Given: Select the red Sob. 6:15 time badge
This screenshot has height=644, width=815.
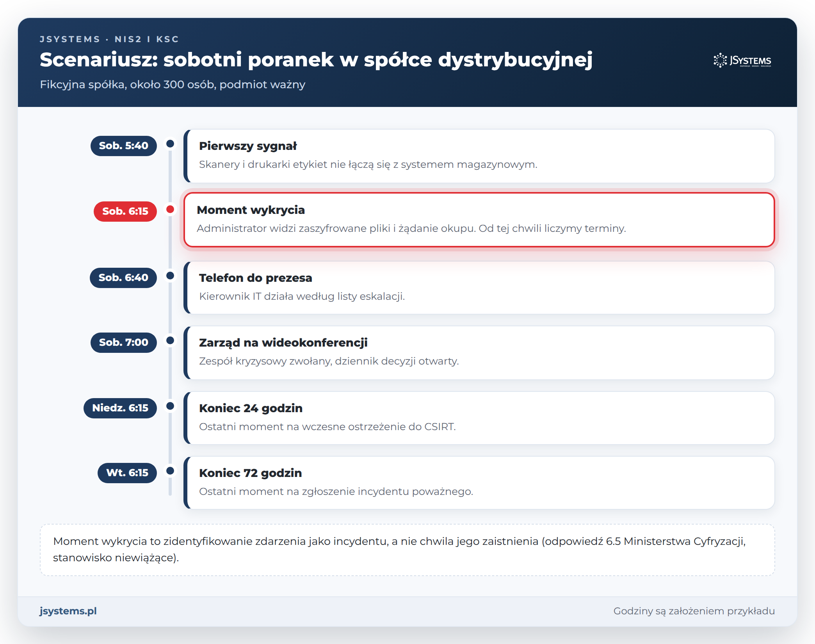Looking at the screenshot, I should pyautogui.click(x=125, y=212).
